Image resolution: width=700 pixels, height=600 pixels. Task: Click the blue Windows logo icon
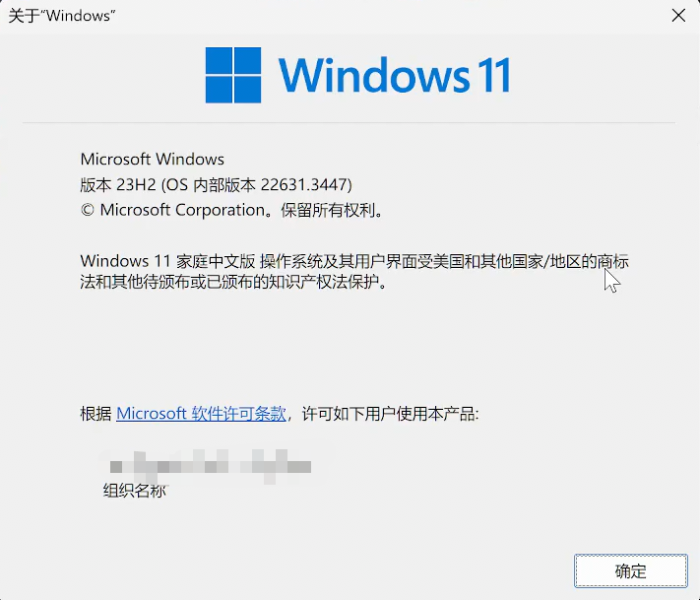tap(233, 75)
